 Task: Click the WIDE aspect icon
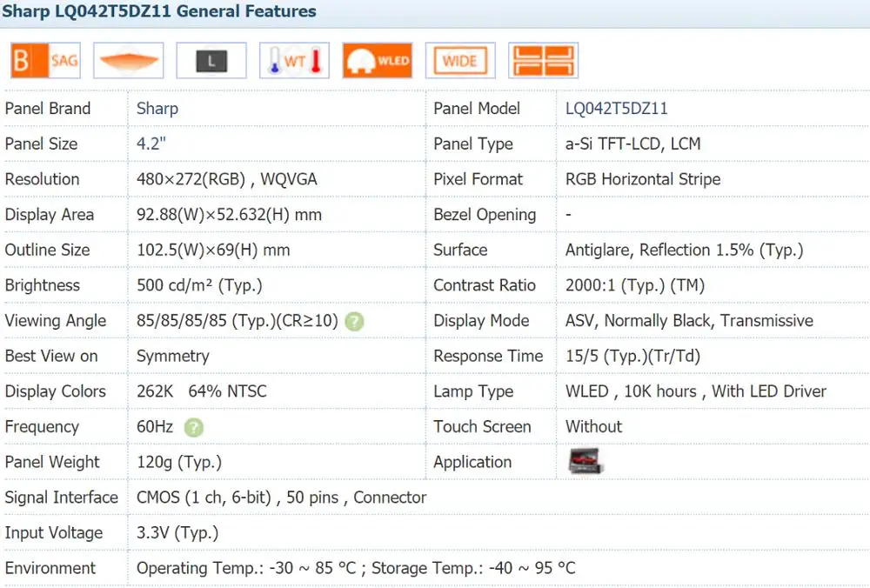click(x=460, y=61)
